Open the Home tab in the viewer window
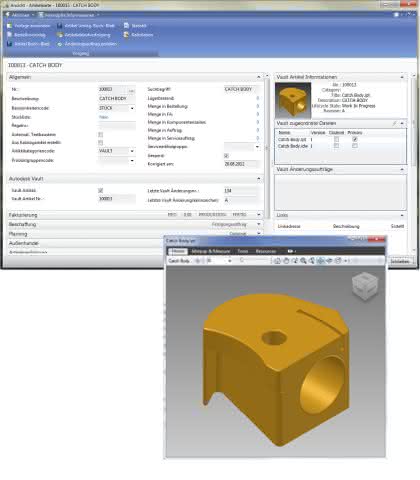Image resolution: width=420 pixels, height=480 pixels. (178, 251)
